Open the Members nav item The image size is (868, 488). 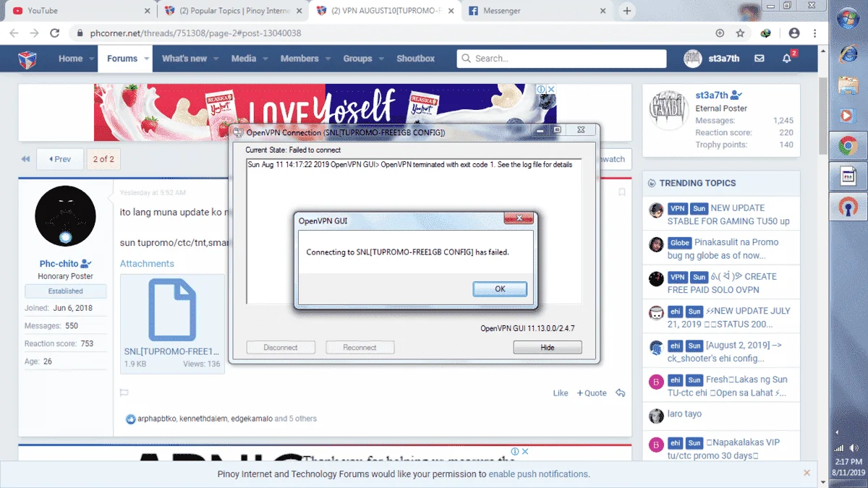point(299,59)
